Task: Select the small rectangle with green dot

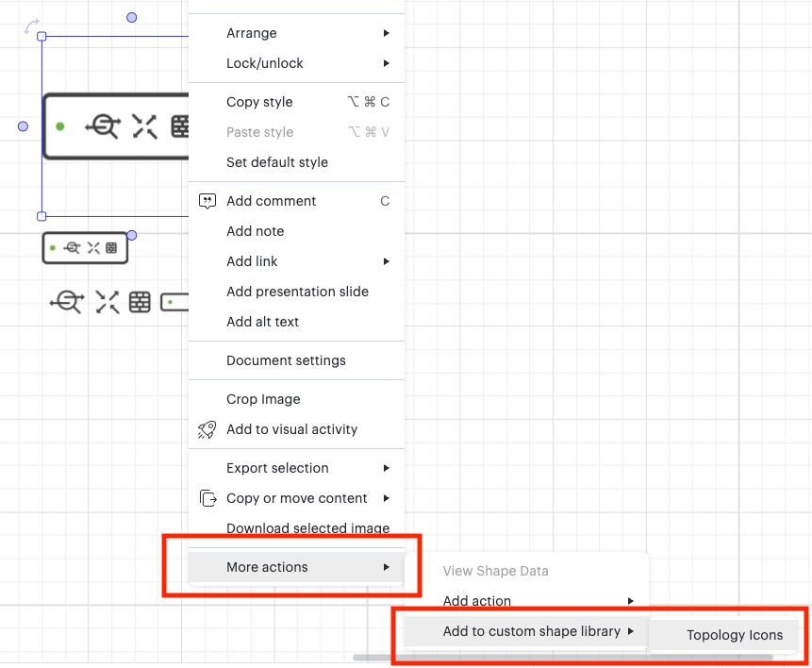Action: [174, 302]
